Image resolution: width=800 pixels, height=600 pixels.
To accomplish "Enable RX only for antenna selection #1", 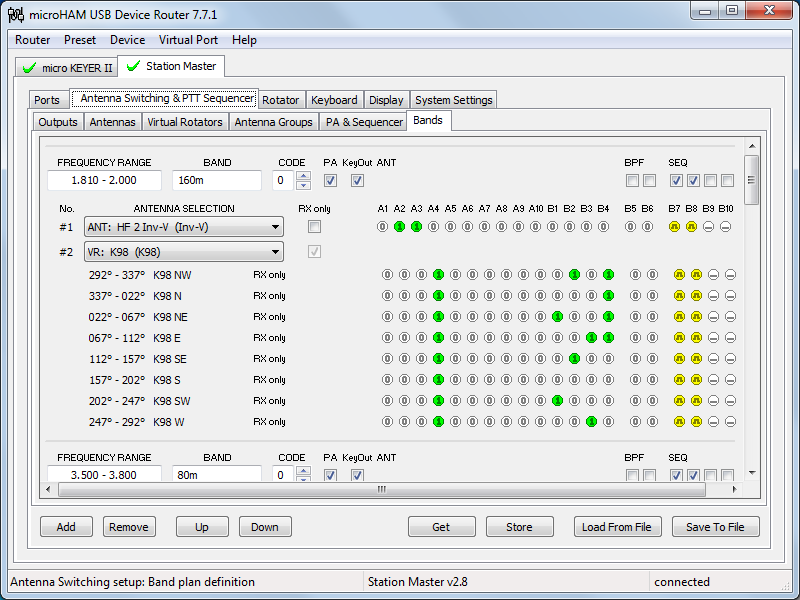I will coord(315,227).
